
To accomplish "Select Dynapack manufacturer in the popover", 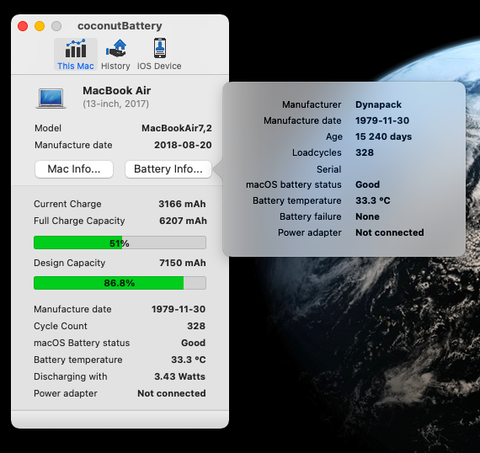I will click(379, 105).
